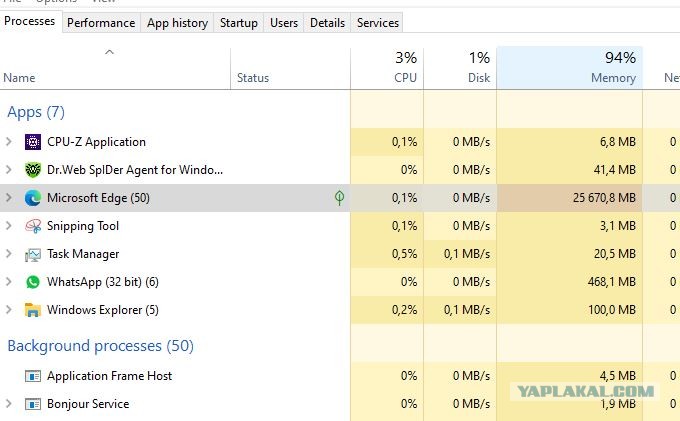Expand Microsoft Edge (50) process group
This screenshot has height=421, width=680.
[x=9, y=198]
